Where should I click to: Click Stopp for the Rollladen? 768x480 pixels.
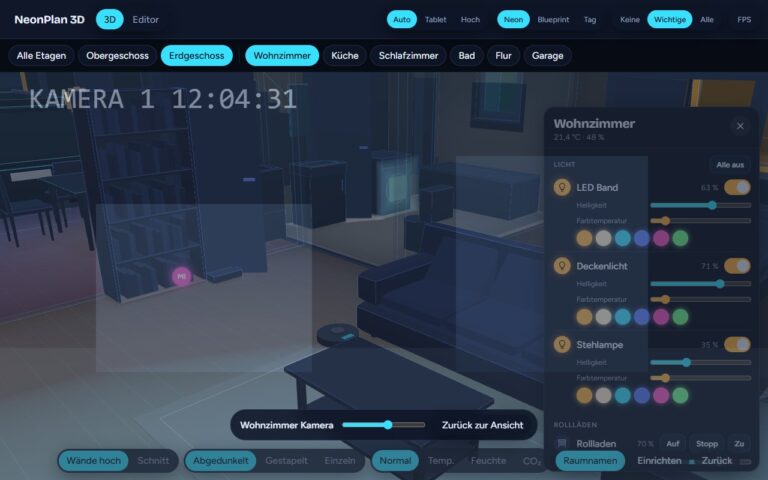(707, 444)
